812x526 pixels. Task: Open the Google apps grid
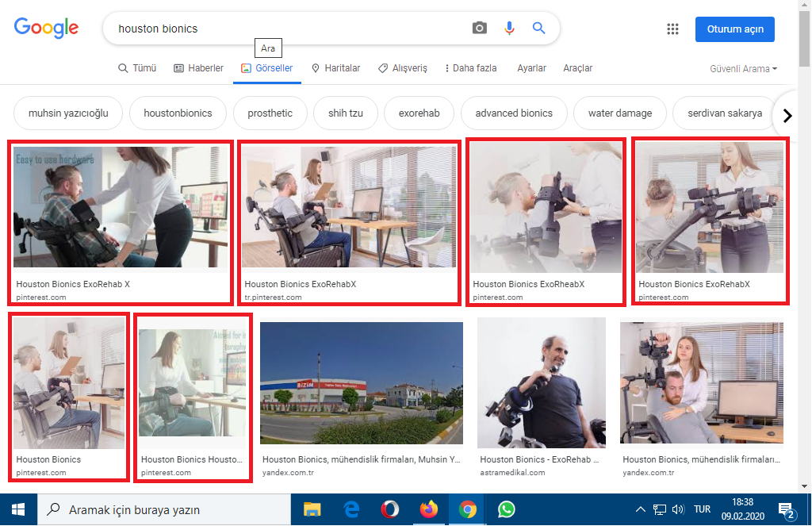pos(672,29)
